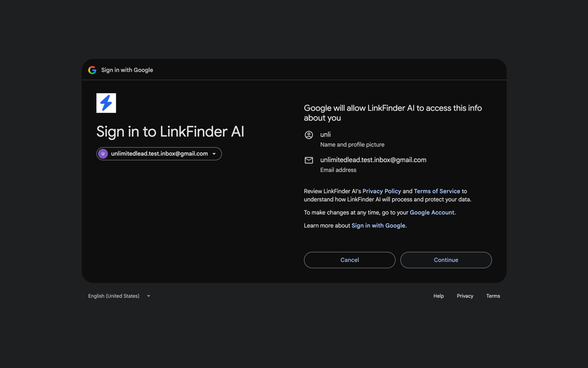The height and width of the screenshot is (368, 588).
Task: Click the email in the access info list
Action: click(373, 160)
